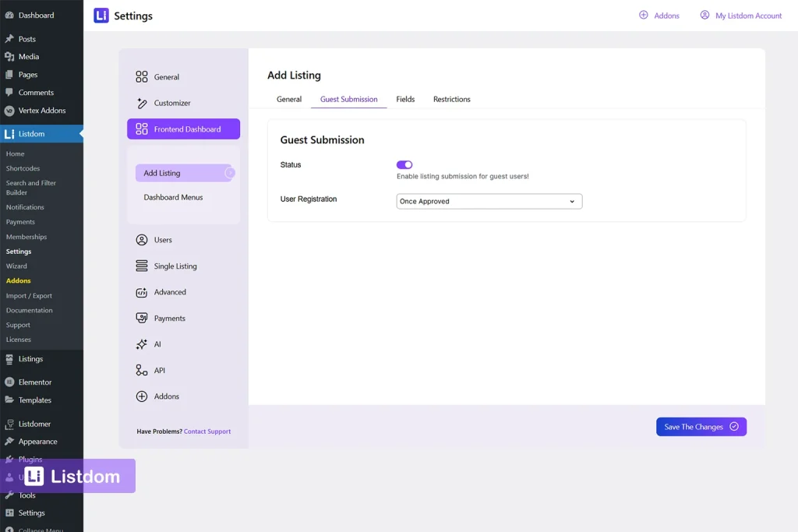Open the Payments card icon
798x532 pixels.
143,318
